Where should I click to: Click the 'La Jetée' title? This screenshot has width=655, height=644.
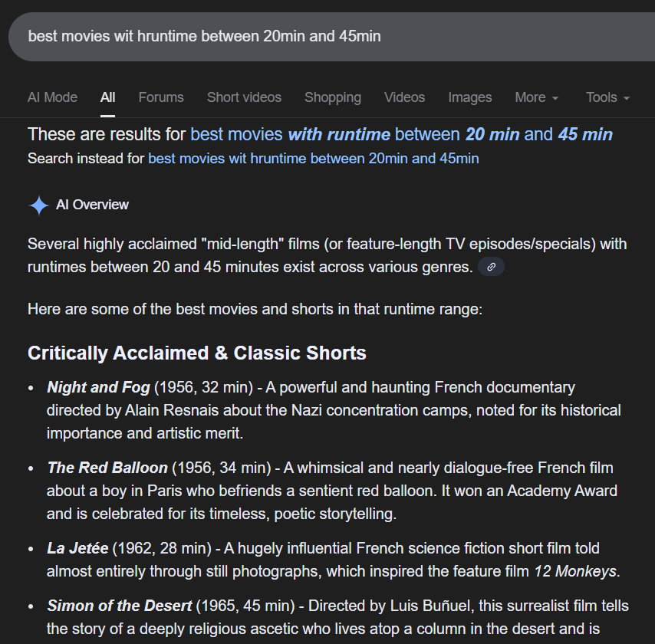pyautogui.click(x=77, y=548)
